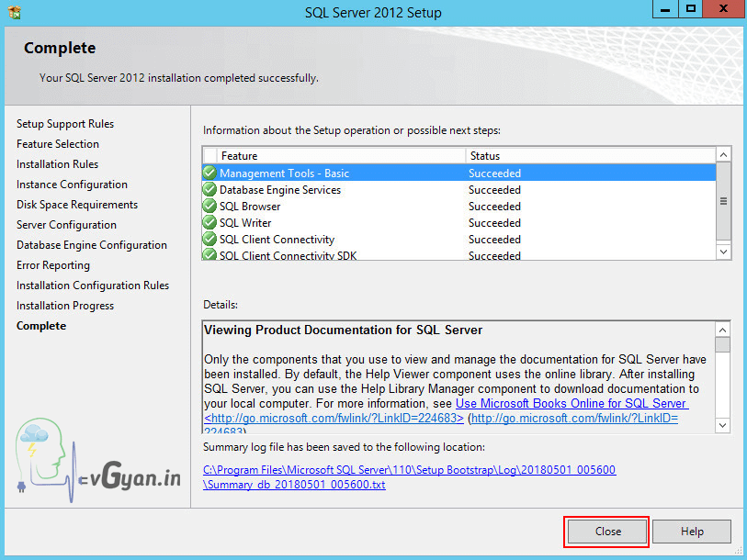This screenshot has width=747, height=560.
Task: Click the feature list scroll down arrow
Action: click(x=723, y=252)
